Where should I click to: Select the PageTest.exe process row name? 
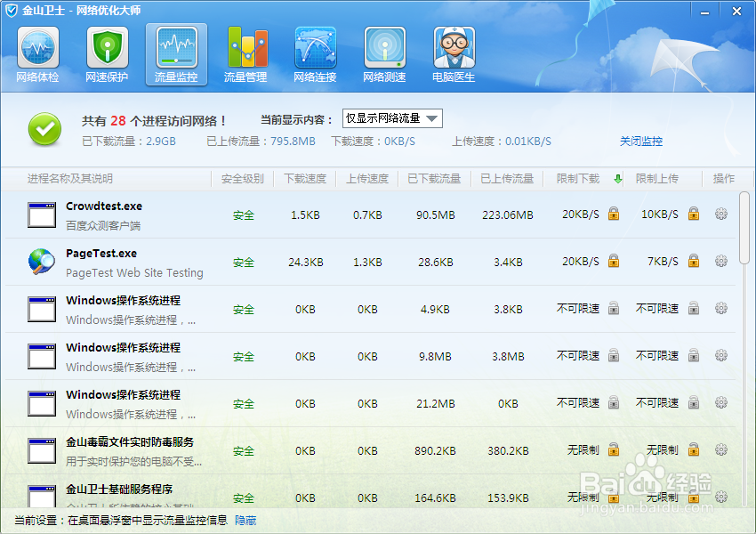click(x=101, y=254)
